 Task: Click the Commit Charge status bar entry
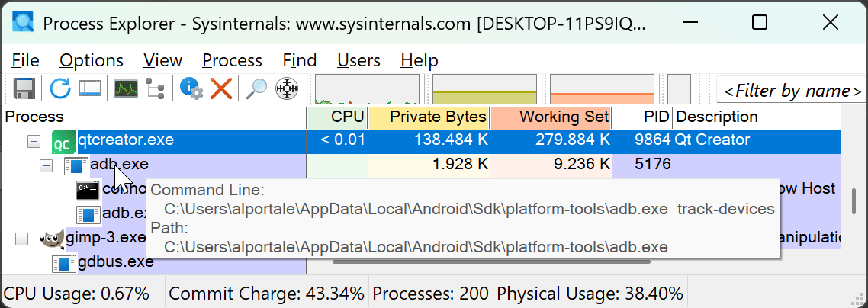(x=266, y=293)
